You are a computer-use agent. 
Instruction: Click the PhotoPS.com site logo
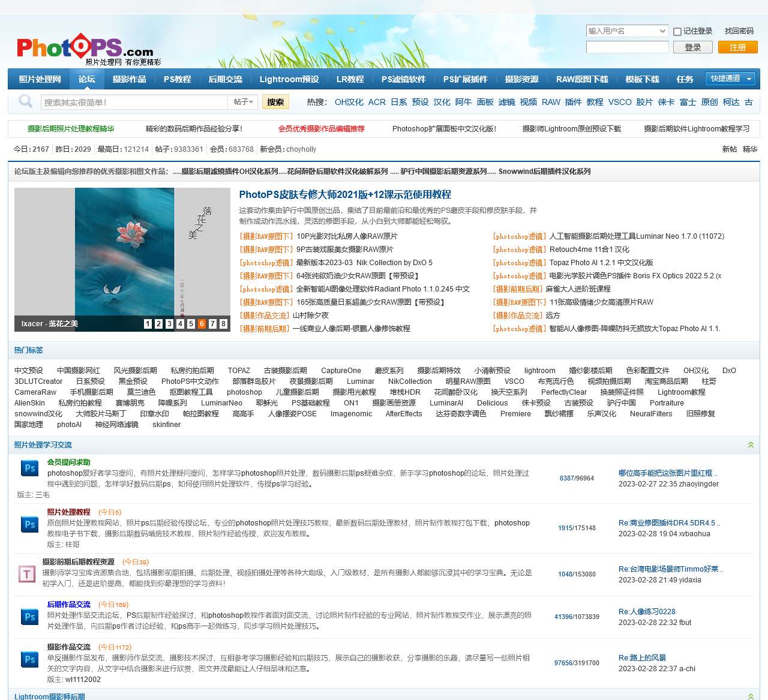tap(89, 49)
